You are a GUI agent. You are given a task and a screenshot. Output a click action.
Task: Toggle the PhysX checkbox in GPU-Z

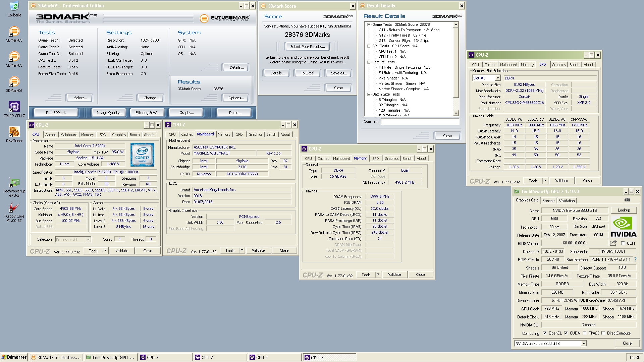585,333
